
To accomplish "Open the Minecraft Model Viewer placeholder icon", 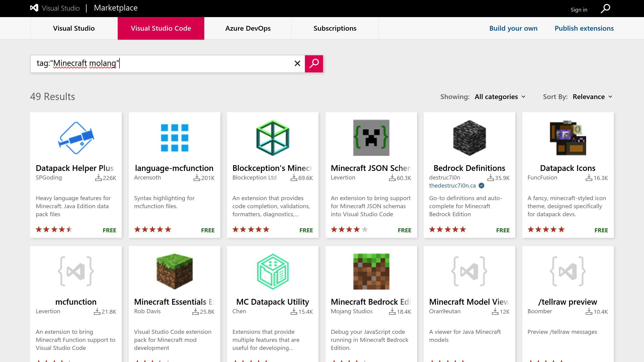I will [469, 271].
